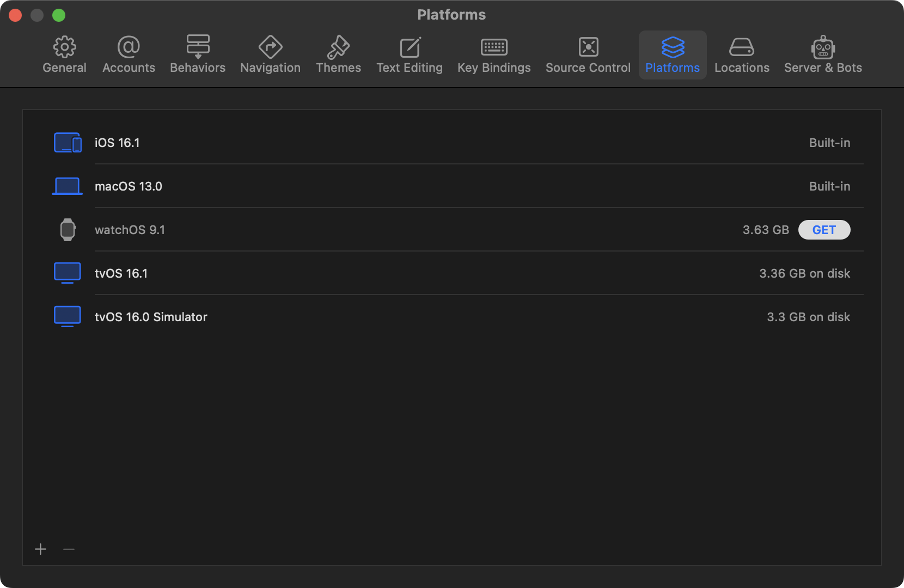Click the tvOS 16.0 Simulator display icon
The image size is (904, 588).
pos(68,317)
